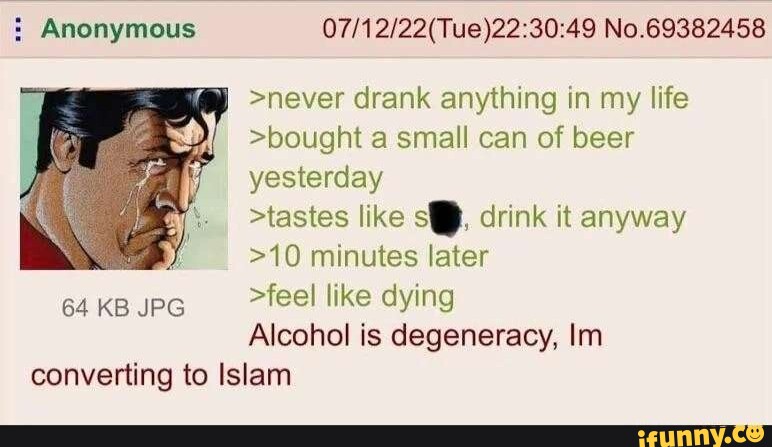The width and height of the screenshot is (772, 447).
Task: Click the 'tastes like' greentext start
Action: (327, 218)
